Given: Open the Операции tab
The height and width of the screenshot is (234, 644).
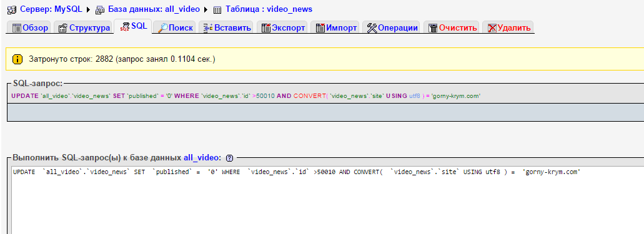Looking at the screenshot, I should tap(391, 27).
